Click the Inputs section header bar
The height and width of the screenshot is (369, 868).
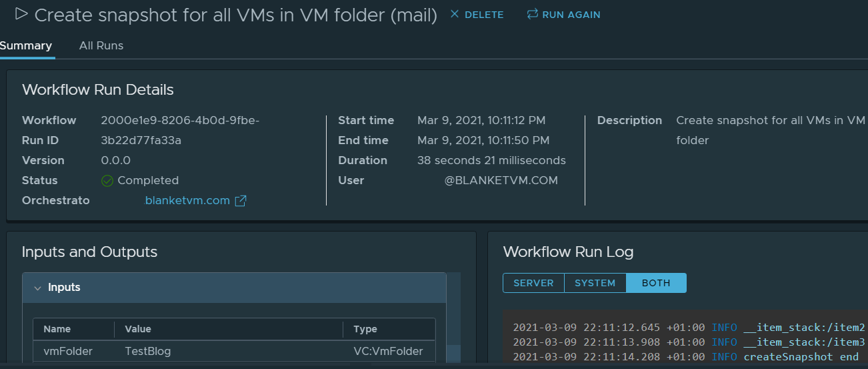pyautogui.click(x=233, y=288)
